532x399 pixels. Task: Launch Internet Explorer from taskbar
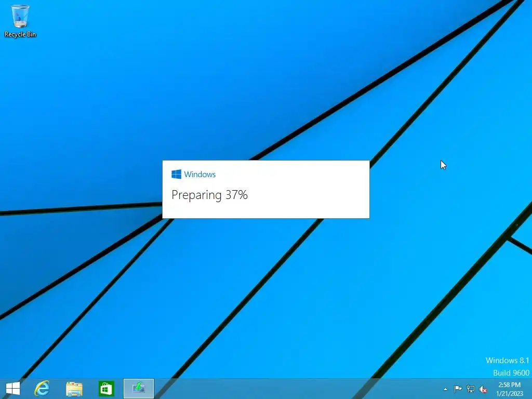(x=42, y=389)
